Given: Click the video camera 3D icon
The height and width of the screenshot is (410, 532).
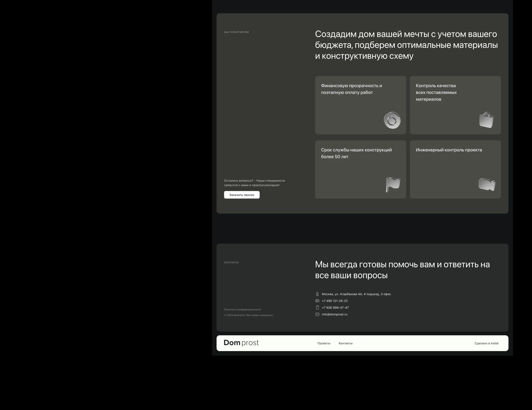Looking at the screenshot, I should [487, 184].
